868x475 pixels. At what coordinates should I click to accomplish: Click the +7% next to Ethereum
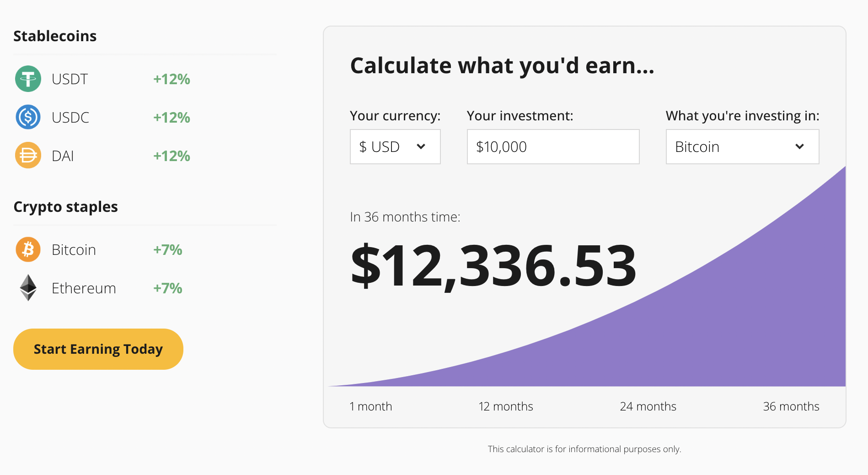[167, 288]
